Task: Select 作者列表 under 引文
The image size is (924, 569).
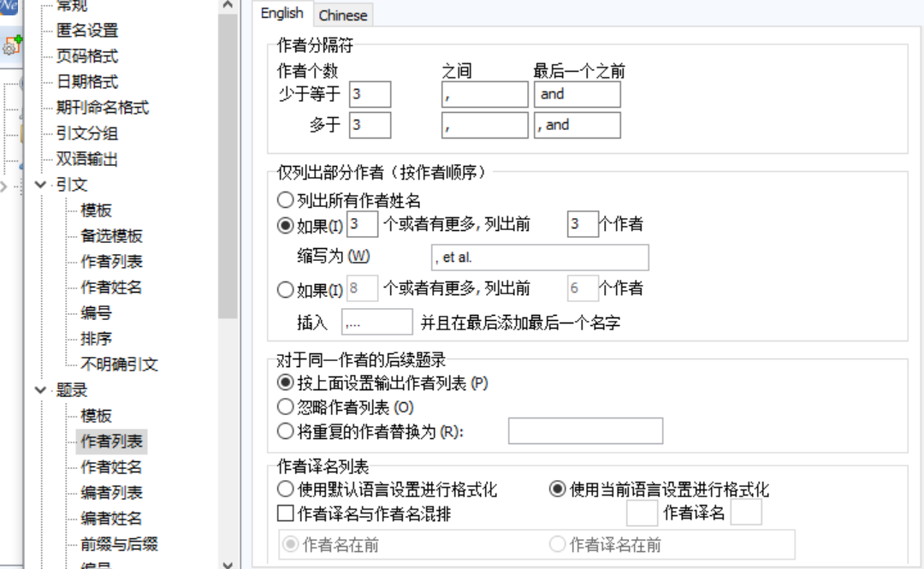Action: [x=111, y=261]
